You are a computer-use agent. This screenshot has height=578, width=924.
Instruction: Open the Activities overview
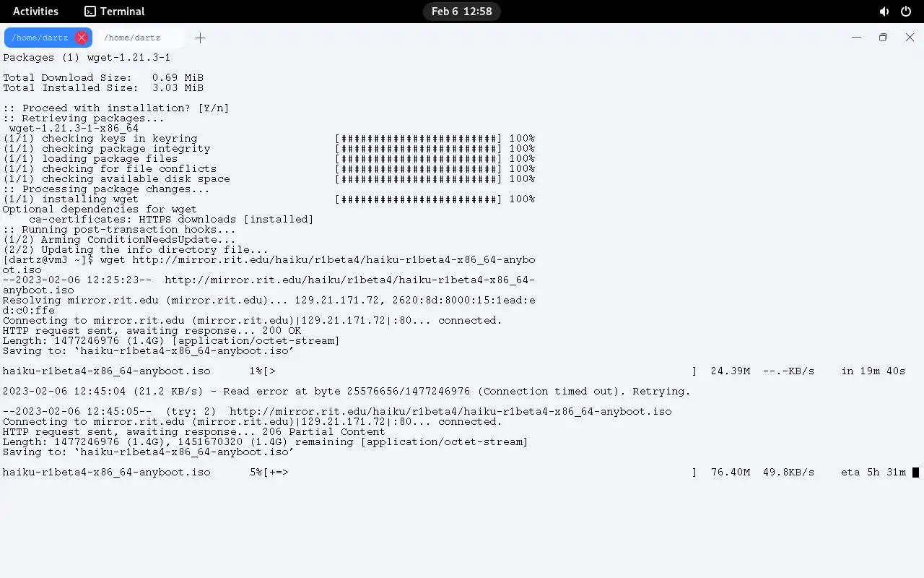[35, 12]
